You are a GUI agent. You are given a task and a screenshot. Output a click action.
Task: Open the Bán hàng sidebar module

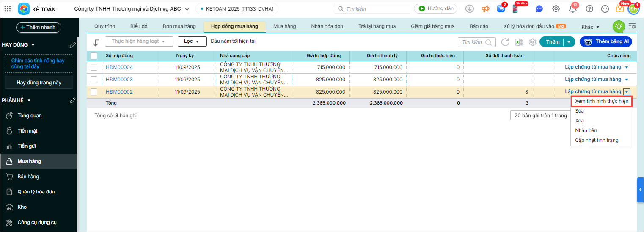[x=28, y=177]
